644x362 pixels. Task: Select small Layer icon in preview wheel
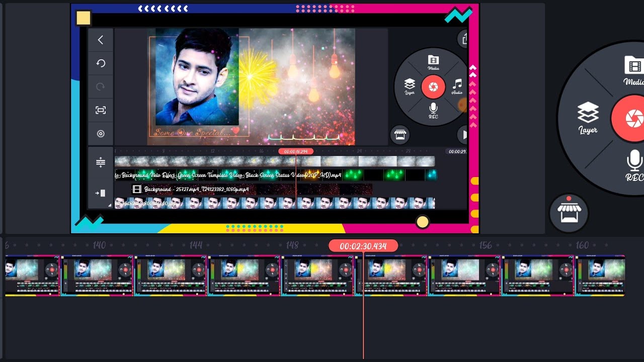(x=410, y=86)
